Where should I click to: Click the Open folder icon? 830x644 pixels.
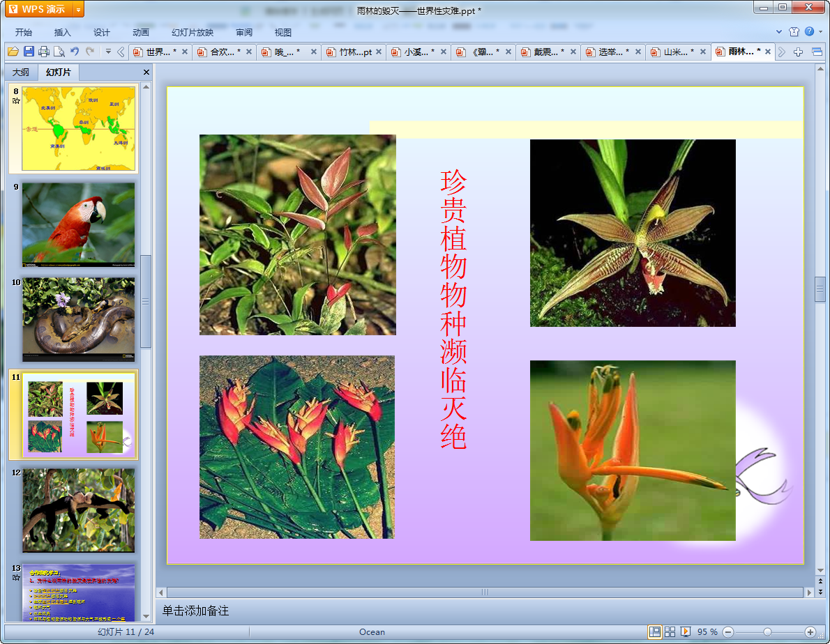(13, 52)
